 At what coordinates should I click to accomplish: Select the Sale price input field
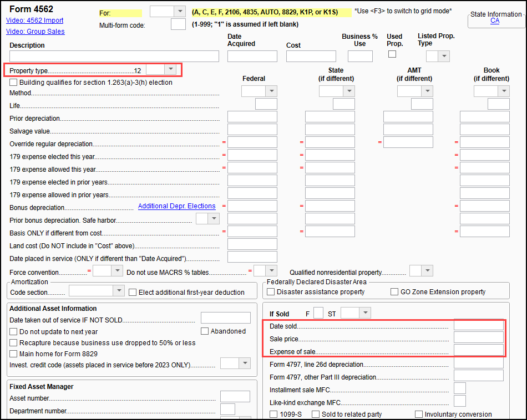[x=478, y=337]
